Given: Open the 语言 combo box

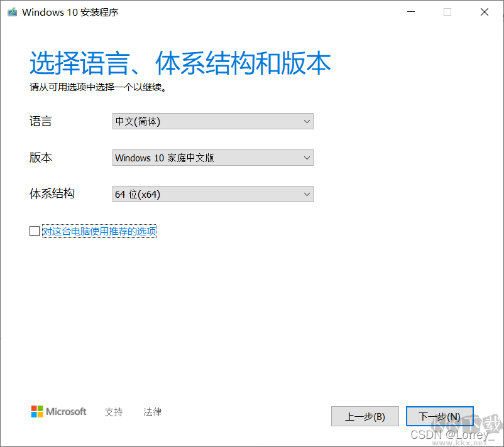Looking at the screenshot, I should coord(212,121).
